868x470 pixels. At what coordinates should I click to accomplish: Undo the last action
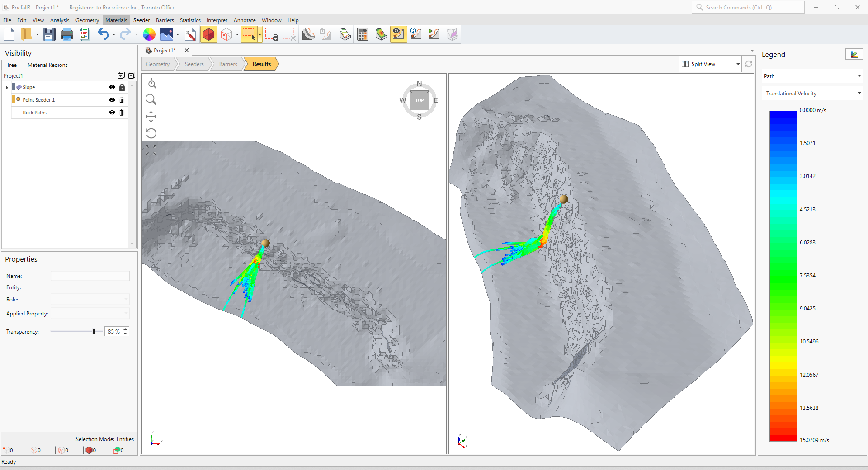(x=104, y=34)
